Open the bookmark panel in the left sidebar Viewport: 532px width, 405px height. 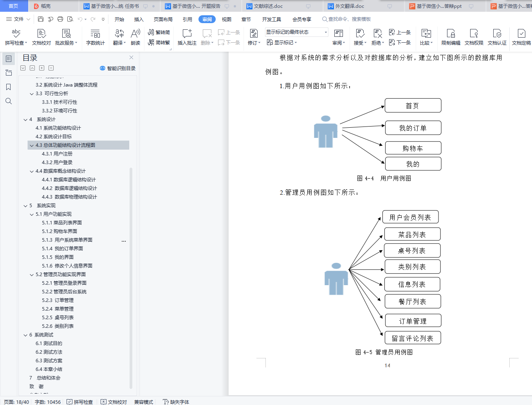(x=8, y=87)
